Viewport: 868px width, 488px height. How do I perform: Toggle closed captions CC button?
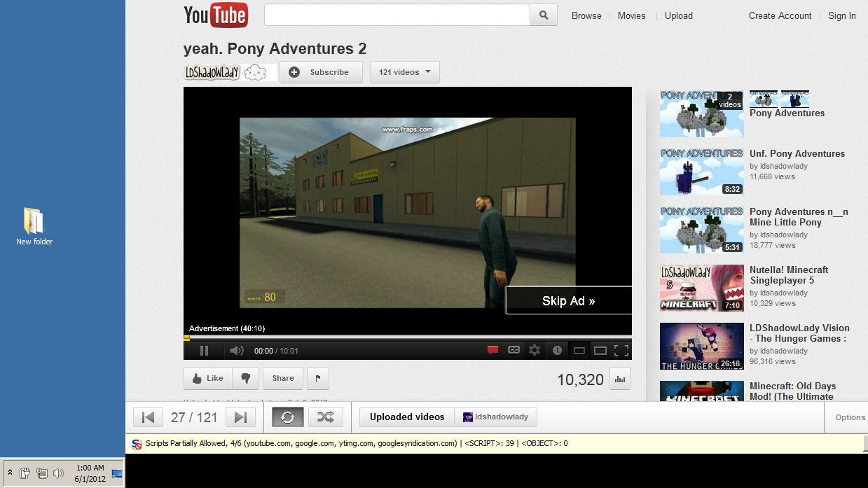click(514, 350)
